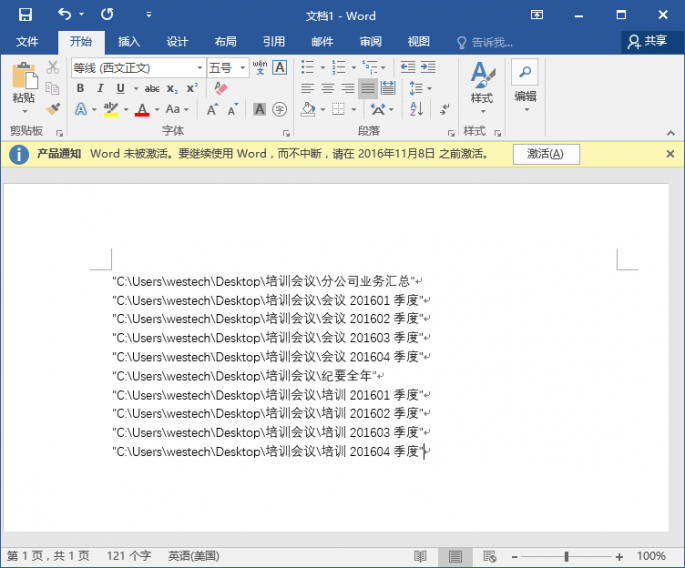Image resolution: width=685 pixels, height=568 pixels.
Task: Center the text
Action: point(328,89)
